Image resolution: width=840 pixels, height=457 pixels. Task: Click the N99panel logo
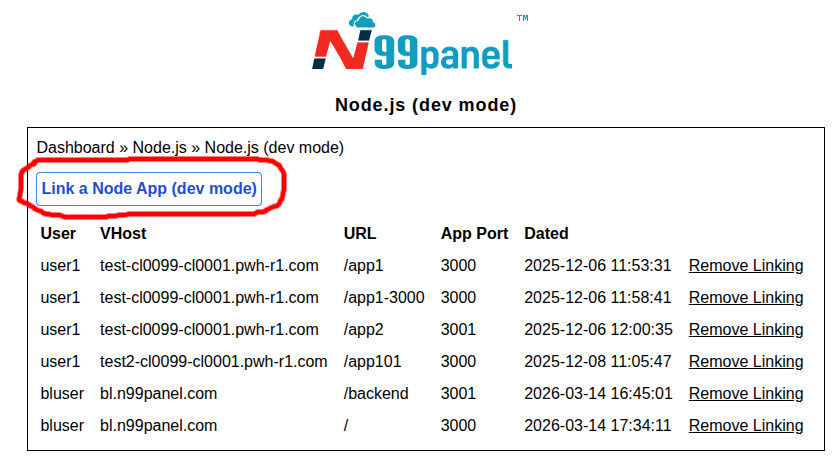412,46
